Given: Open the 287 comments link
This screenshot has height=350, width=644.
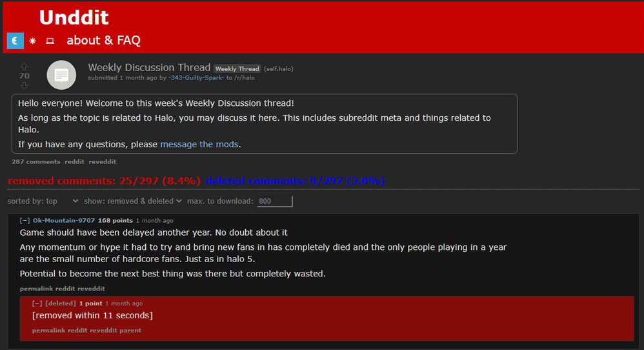Looking at the screenshot, I should coord(35,162).
